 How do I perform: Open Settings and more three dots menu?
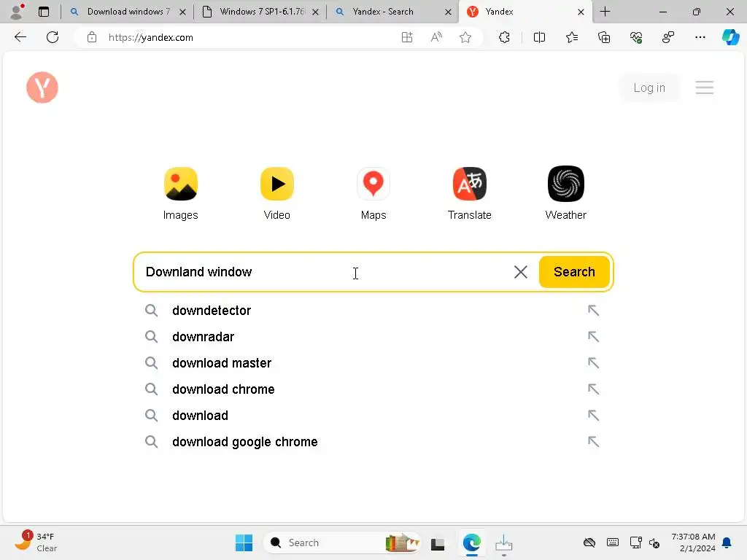point(700,37)
